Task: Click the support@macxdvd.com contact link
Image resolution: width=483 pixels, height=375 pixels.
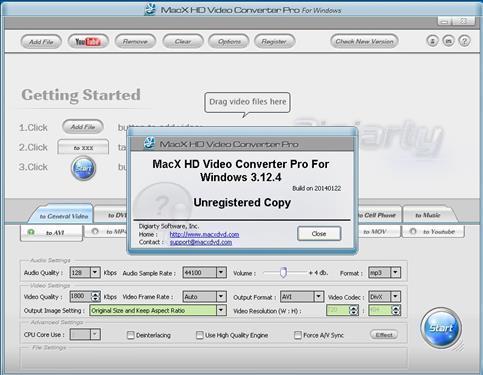Action: click(201, 242)
